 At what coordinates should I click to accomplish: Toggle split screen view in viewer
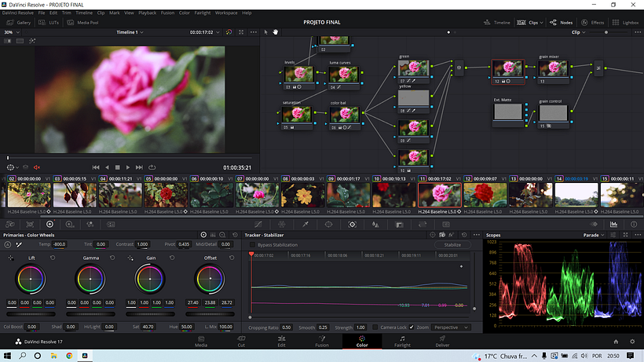click(x=20, y=41)
